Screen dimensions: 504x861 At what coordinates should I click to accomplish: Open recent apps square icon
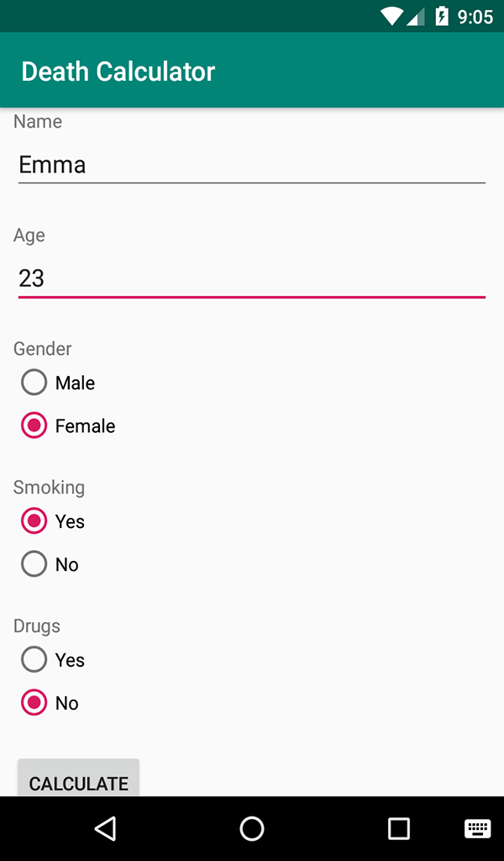pos(398,829)
